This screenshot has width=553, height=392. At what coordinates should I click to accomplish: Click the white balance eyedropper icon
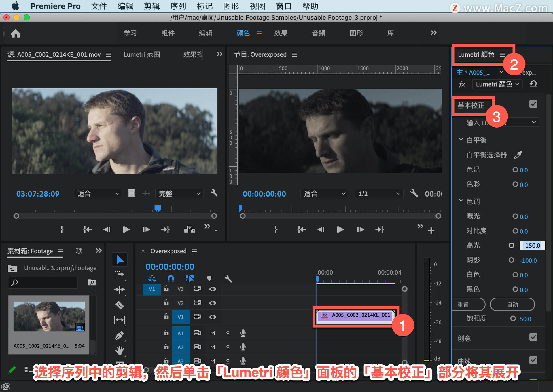coord(518,155)
